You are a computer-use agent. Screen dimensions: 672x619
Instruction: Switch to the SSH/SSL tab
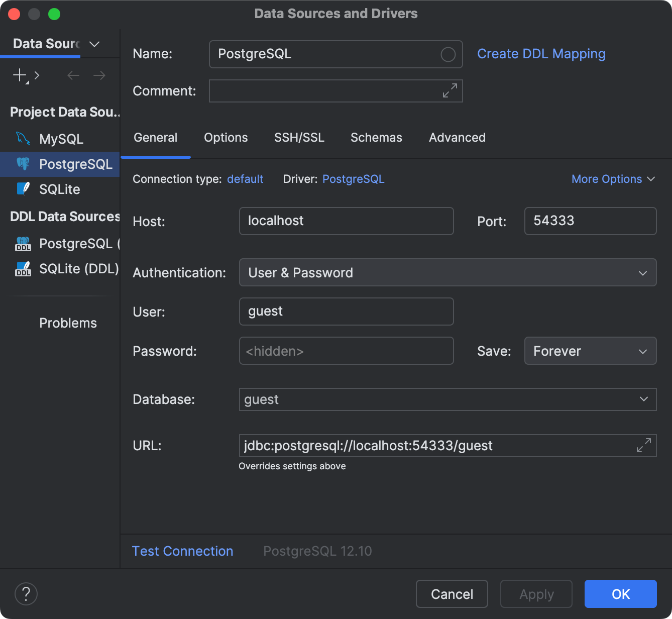pos(299,137)
